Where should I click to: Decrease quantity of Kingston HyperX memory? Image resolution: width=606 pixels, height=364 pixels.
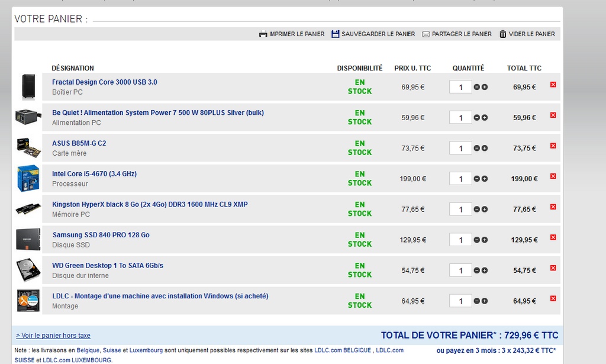pos(477,209)
